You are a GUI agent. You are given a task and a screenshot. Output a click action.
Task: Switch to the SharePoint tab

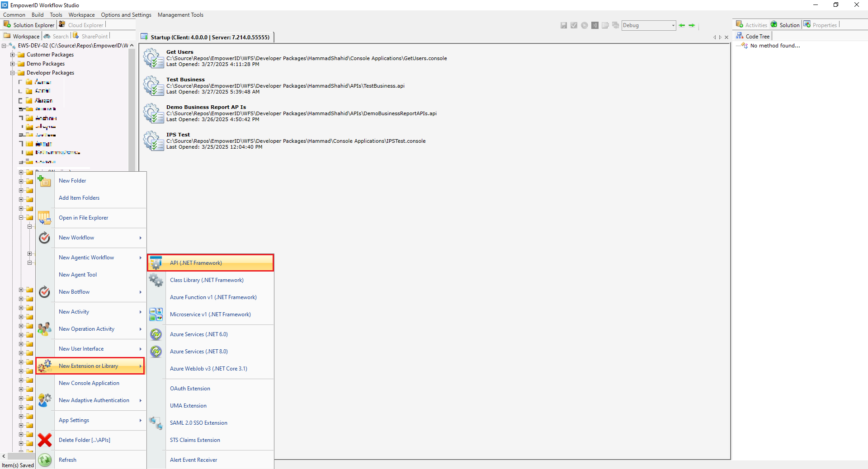tap(90, 36)
